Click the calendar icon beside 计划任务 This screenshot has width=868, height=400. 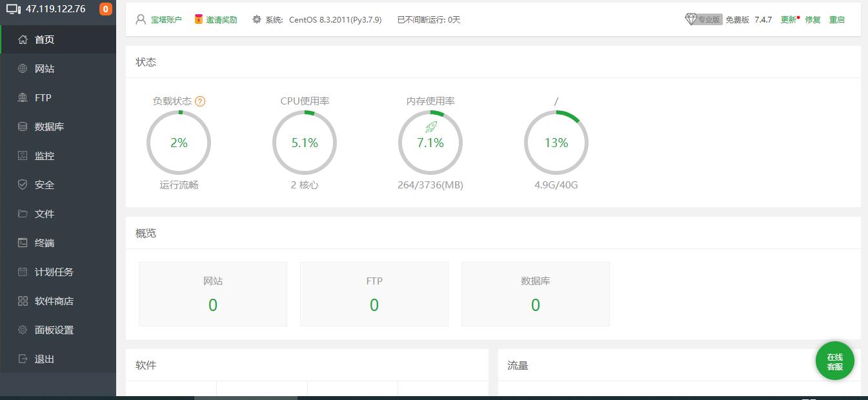click(23, 272)
